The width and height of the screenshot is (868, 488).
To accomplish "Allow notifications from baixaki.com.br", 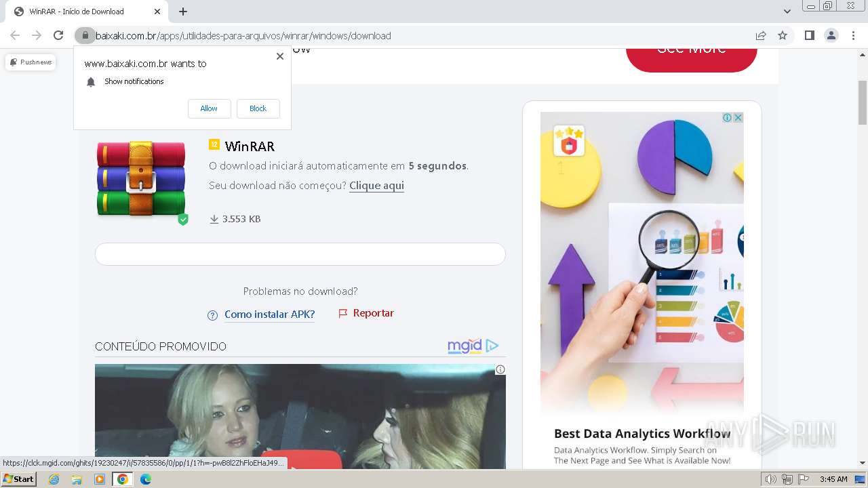I will 209,108.
